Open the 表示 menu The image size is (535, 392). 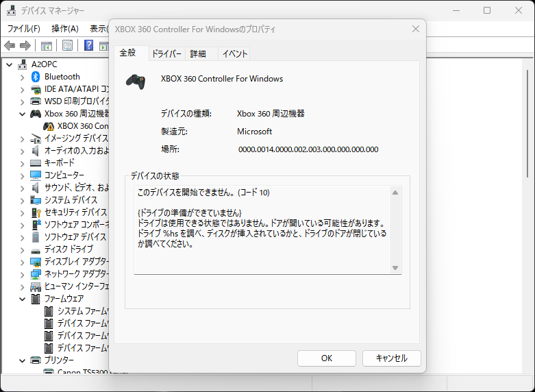pos(99,29)
